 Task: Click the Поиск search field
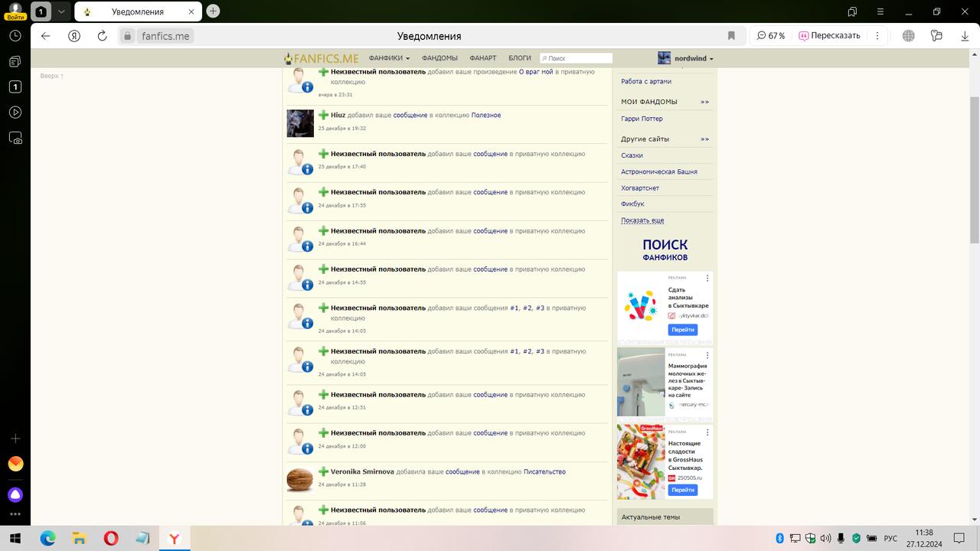tap(577, 58)
